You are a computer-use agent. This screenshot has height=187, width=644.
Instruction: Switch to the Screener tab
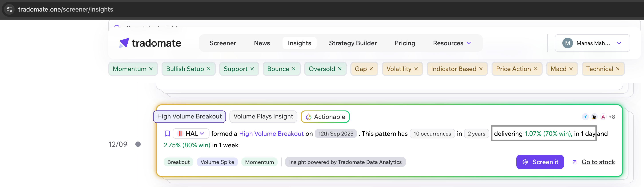[223, 43]
